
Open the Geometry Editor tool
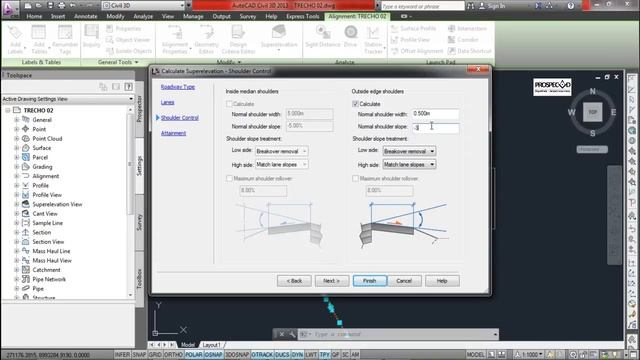(x=206, y=39)
